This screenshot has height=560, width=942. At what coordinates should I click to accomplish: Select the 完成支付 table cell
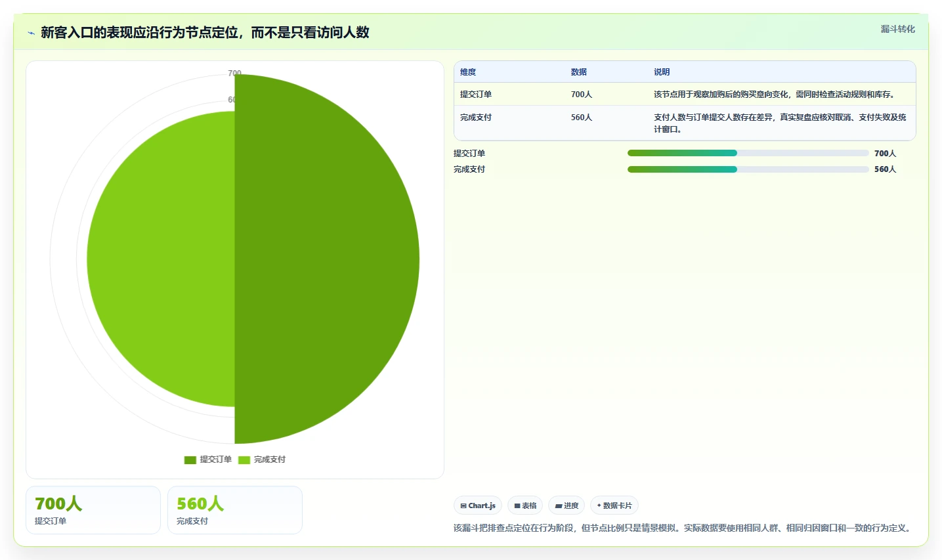pos(476,118)
